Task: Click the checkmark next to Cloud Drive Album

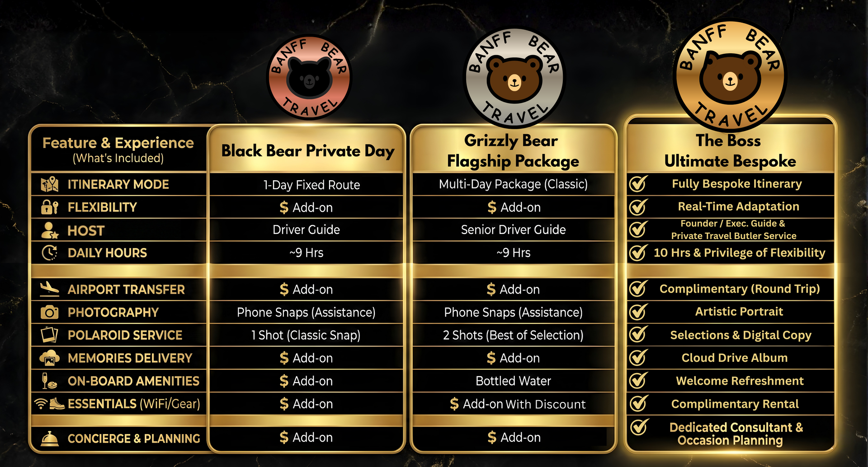Action: tap(638, 358)
